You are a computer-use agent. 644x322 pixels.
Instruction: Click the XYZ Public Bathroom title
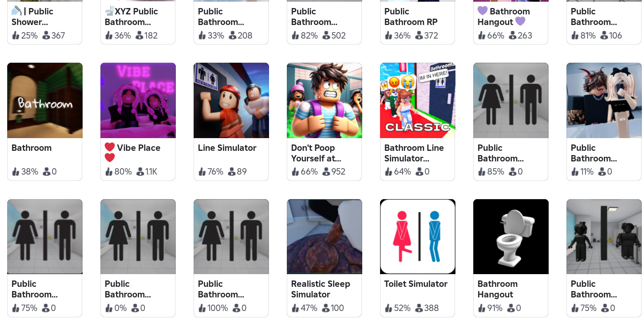click(131, 17)
